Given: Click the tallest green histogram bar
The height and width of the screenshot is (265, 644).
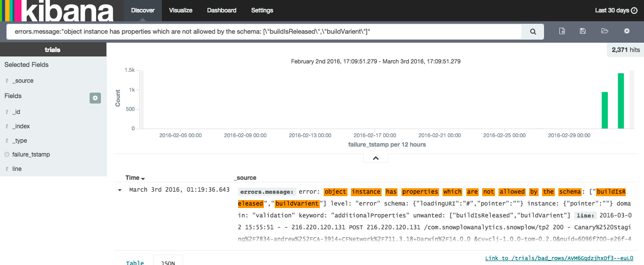Looking at the screenshot, I should pos(621,101).
